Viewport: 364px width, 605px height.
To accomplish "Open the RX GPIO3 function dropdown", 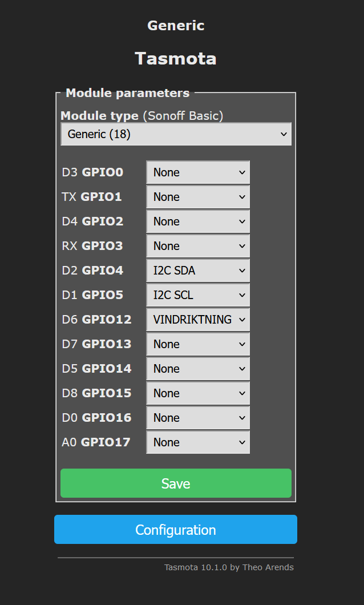I will tap(198, 246).
